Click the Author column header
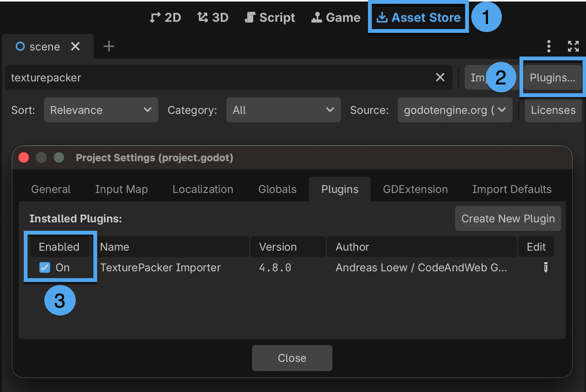Image resolution: width=586 pixels, height=392 pixels. (x=422, y=247)
